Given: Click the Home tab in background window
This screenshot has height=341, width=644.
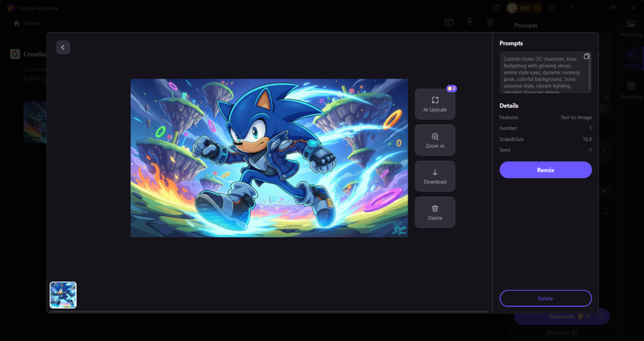Looking at the screenshot, I should [x=27, y=23].
